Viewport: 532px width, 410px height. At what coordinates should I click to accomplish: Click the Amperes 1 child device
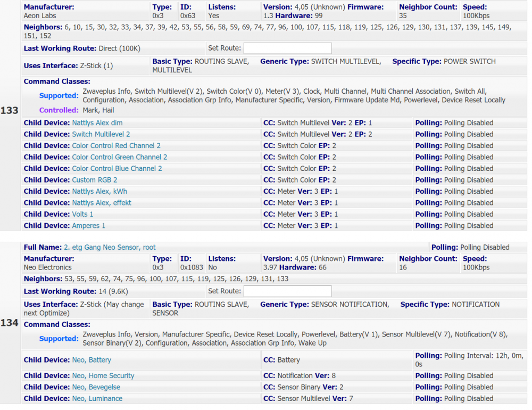click(88, 226)
